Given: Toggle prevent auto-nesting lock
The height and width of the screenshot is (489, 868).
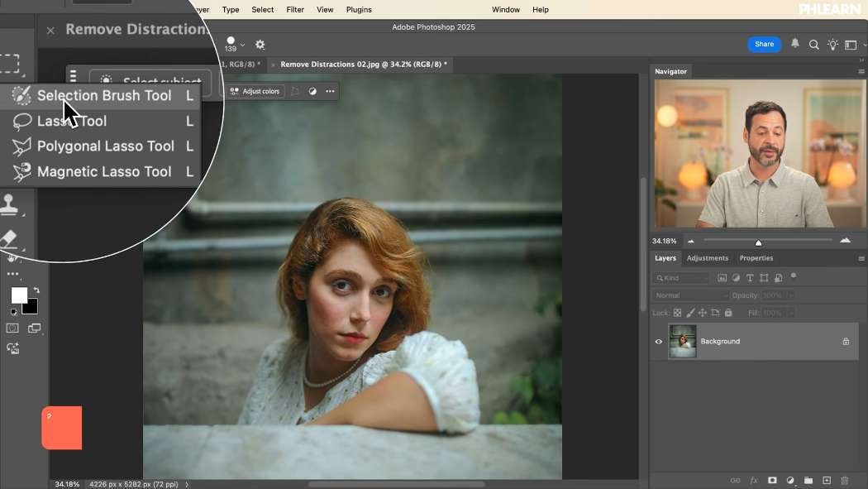Looking at the screenshot, I should coord(715,313).
